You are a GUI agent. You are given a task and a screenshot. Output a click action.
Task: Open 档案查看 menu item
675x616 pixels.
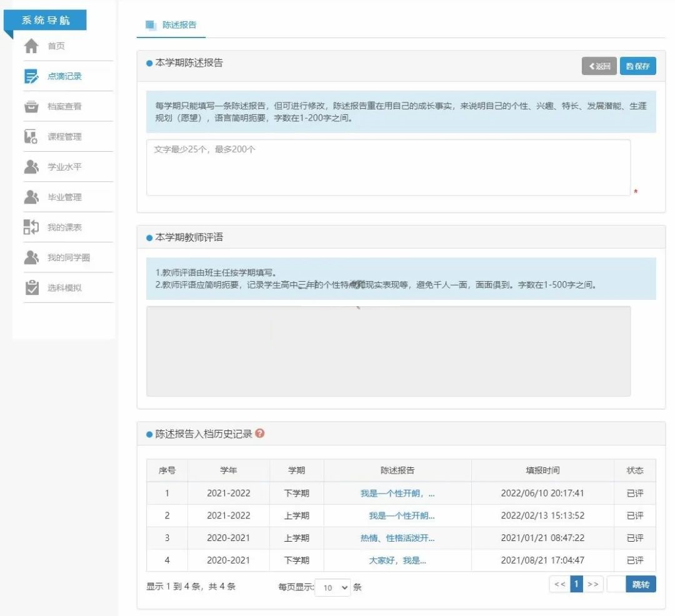click(64, 106)
